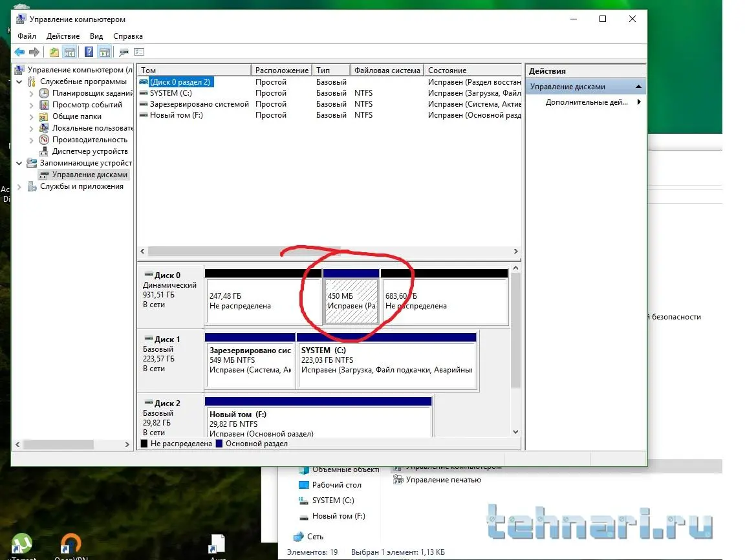745x560 pixels.
Task: Sort by the Расположение column header
Action: (x=281, y=70)
